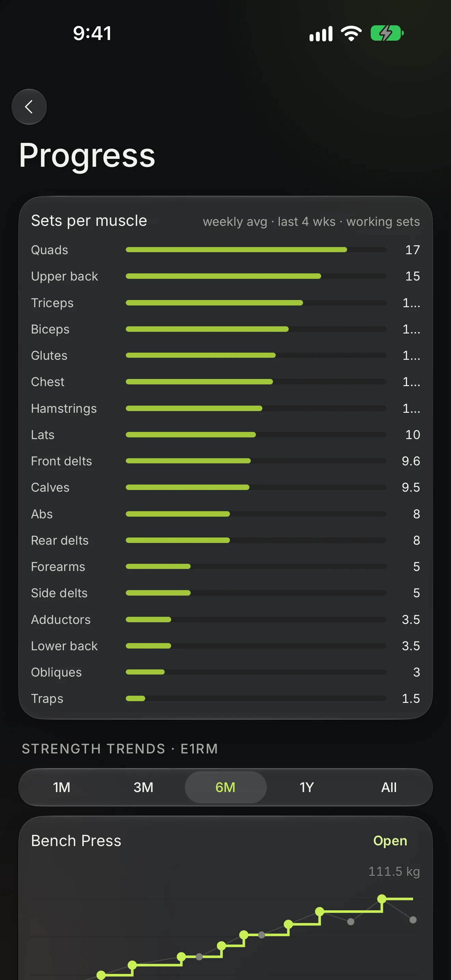
Task: Open the Bench Press chart
Action: click(x=390, y=841)
